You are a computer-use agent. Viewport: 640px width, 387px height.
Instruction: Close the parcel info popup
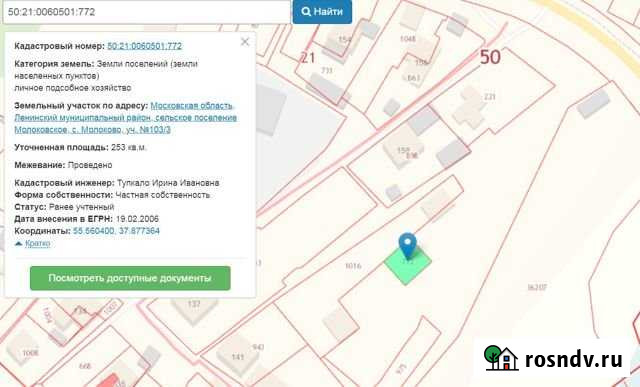pyautogui.click(x=245, y=42)
